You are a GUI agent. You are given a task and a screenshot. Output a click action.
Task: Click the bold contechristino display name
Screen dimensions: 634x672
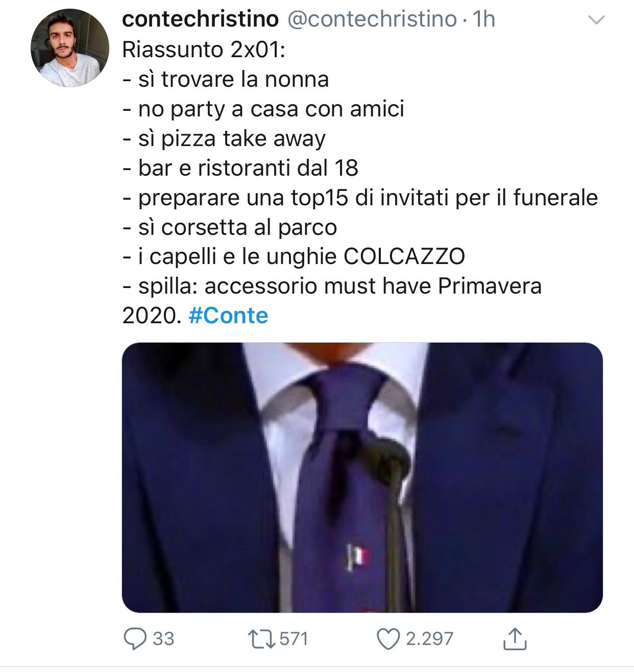tap(201, 19)
